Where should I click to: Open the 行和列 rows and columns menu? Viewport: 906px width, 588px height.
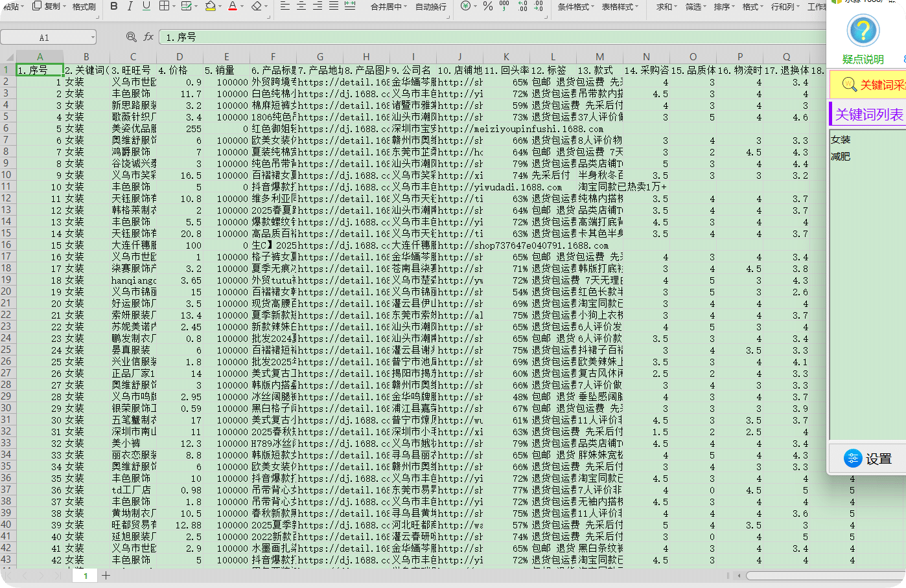[x=785, y=6]
